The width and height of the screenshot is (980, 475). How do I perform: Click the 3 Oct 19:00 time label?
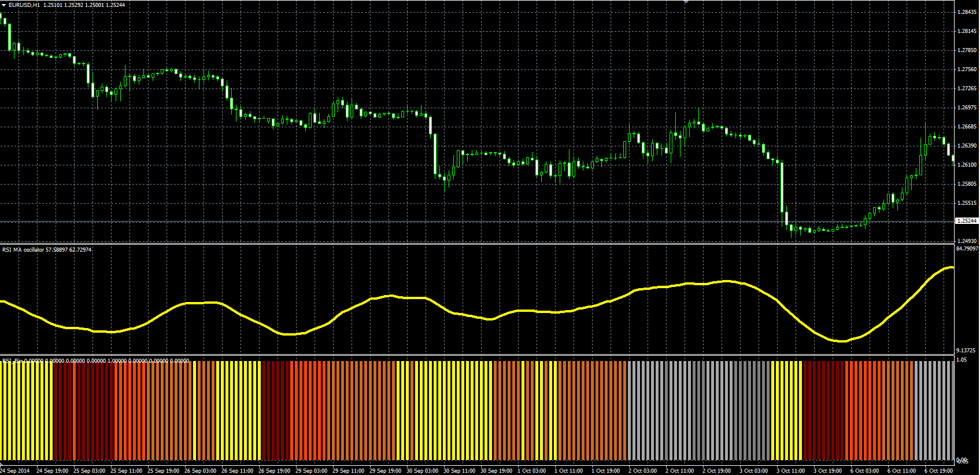pyautogui.click(x=828, y=470)
